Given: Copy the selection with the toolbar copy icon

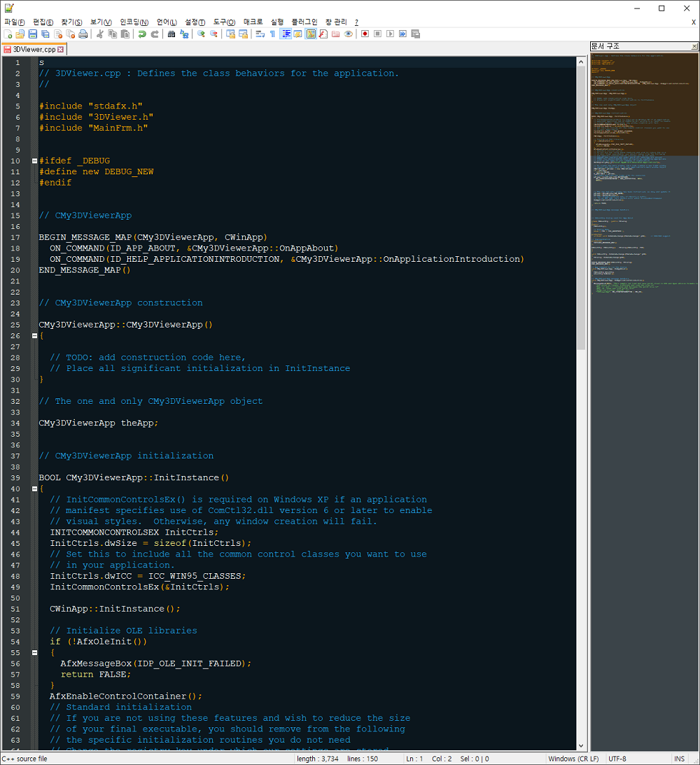Looking at the screenshot, I should (112, 34).
